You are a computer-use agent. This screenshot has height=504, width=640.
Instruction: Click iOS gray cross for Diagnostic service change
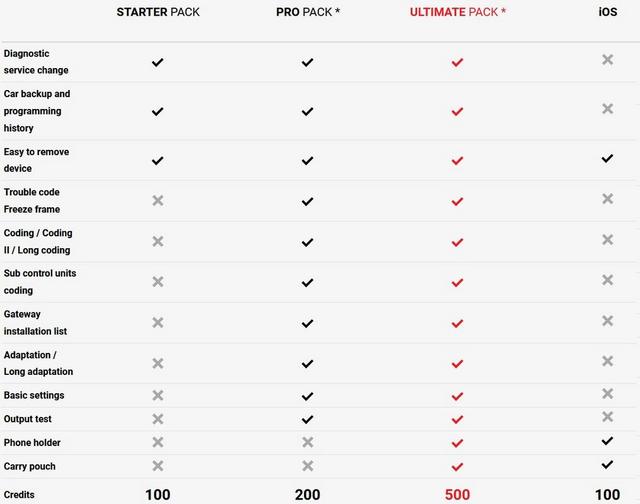607,60
